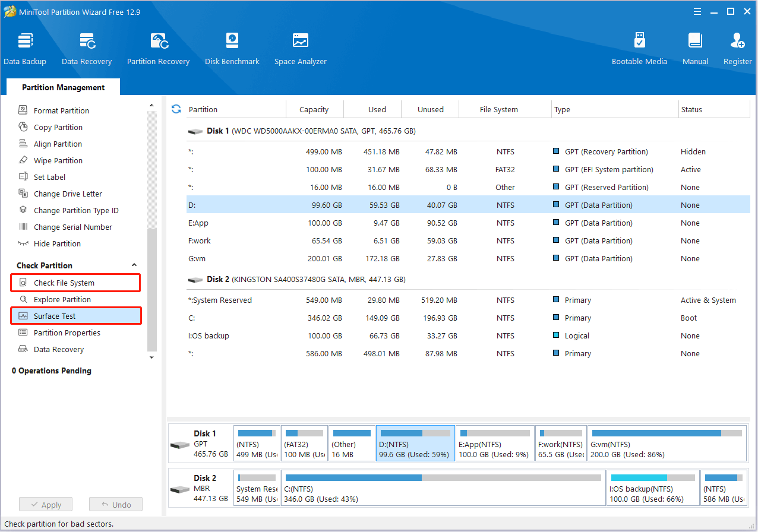Open the hamburger menu
The width and height of the screenshot is (758, 532).
click(697, 11)
